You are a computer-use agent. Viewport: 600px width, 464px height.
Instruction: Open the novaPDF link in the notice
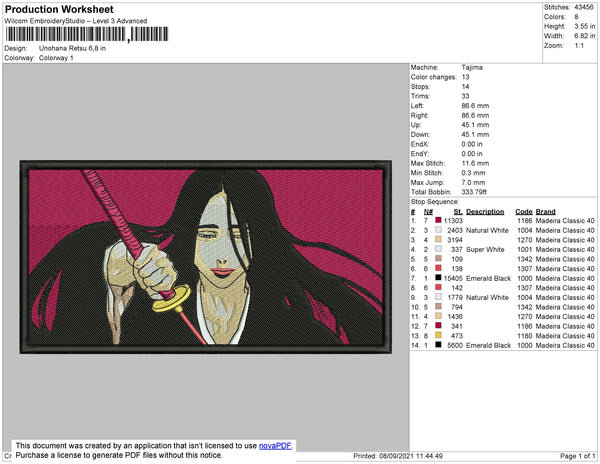pyautogui.click(x=275, y=446)
